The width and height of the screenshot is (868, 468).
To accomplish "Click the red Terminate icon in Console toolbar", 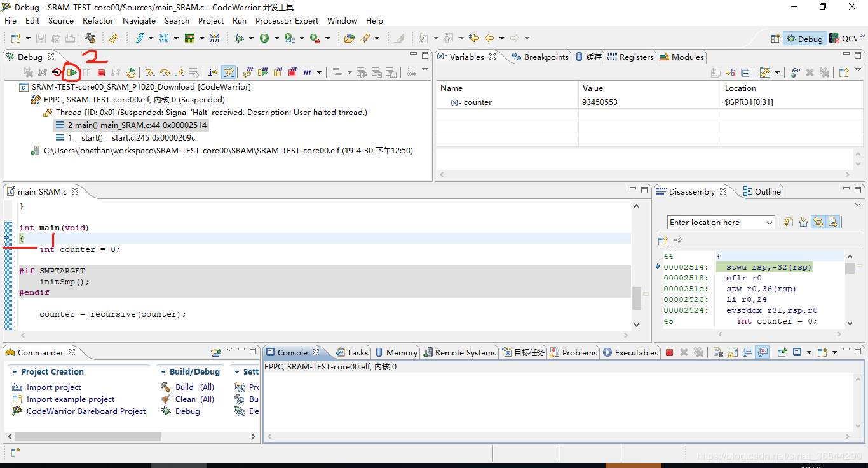I will (x=669, y=352).
